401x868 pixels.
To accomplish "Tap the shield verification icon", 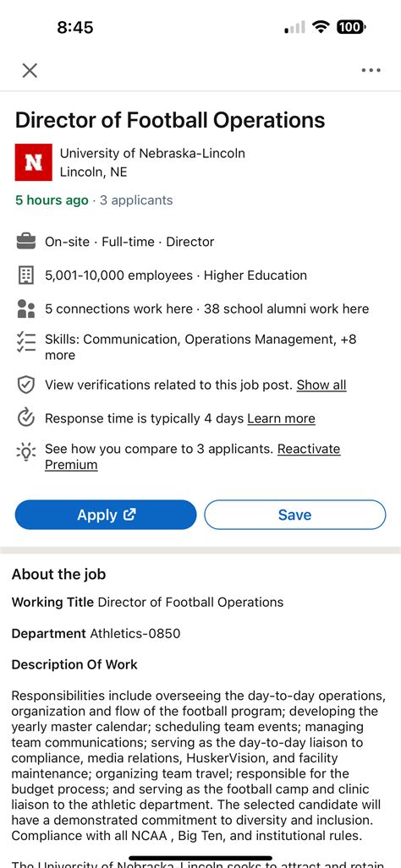I will coord(25,385).
